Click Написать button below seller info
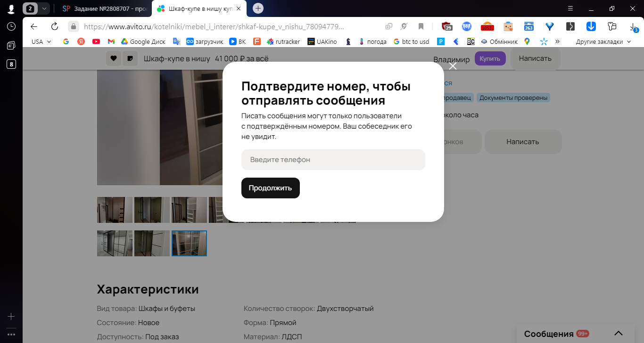This screenshot has height=343, width=644. (x=523, y=141)
